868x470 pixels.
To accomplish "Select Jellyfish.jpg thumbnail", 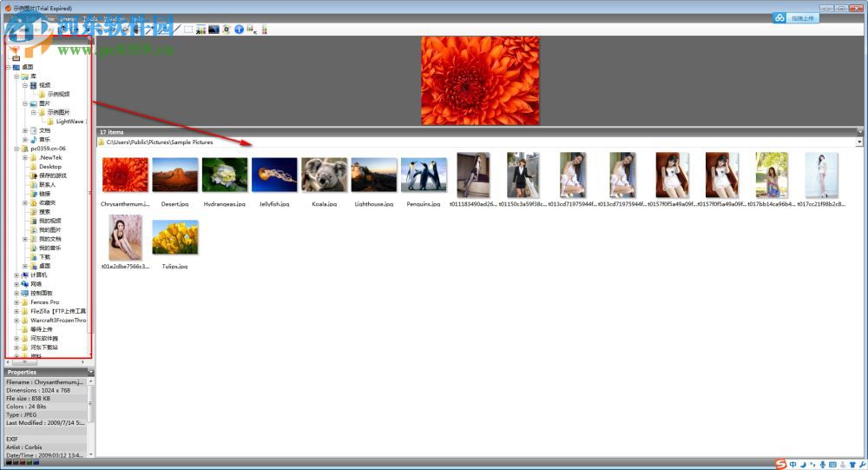I will point(274,175).
